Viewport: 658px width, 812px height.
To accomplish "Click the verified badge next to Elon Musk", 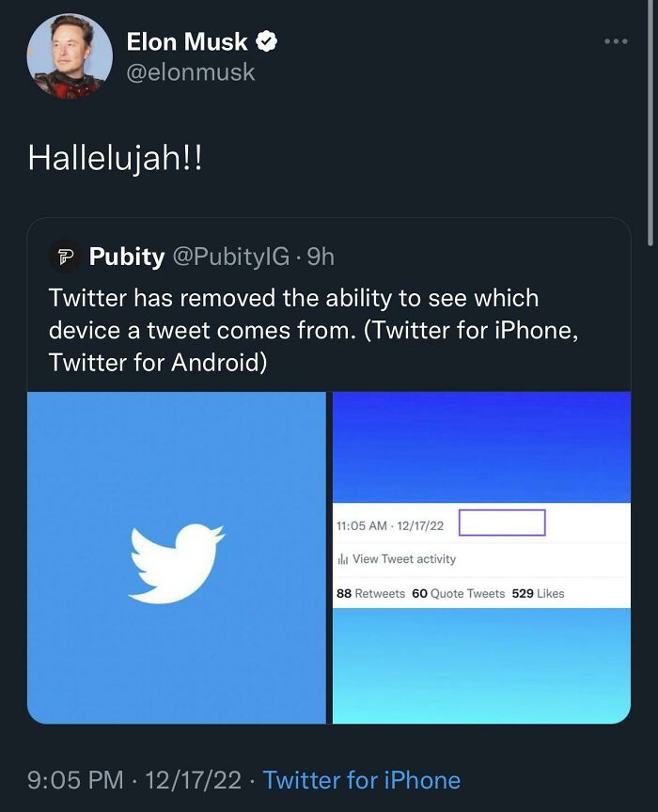I will coord(267,41).
